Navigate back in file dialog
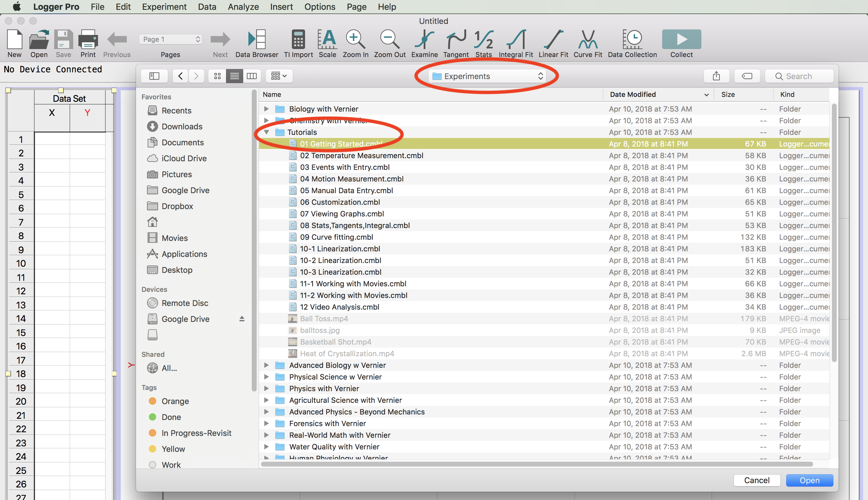Viewport: 868px width, 500px height. coord(180,76)
